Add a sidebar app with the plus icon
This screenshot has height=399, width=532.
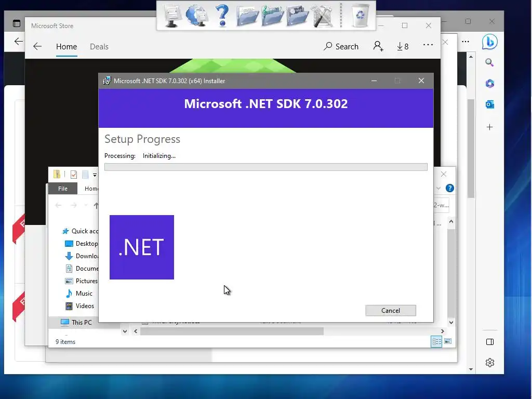click(x=489, y=127)
